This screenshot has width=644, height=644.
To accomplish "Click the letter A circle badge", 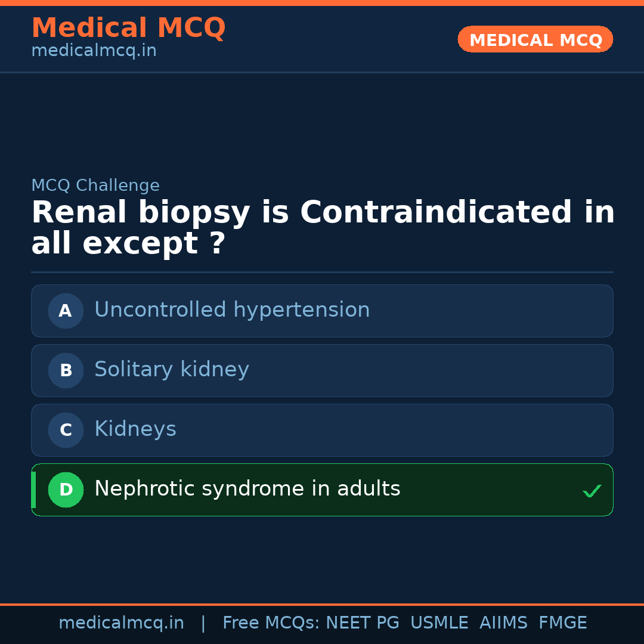I will [x=66, y=311].
